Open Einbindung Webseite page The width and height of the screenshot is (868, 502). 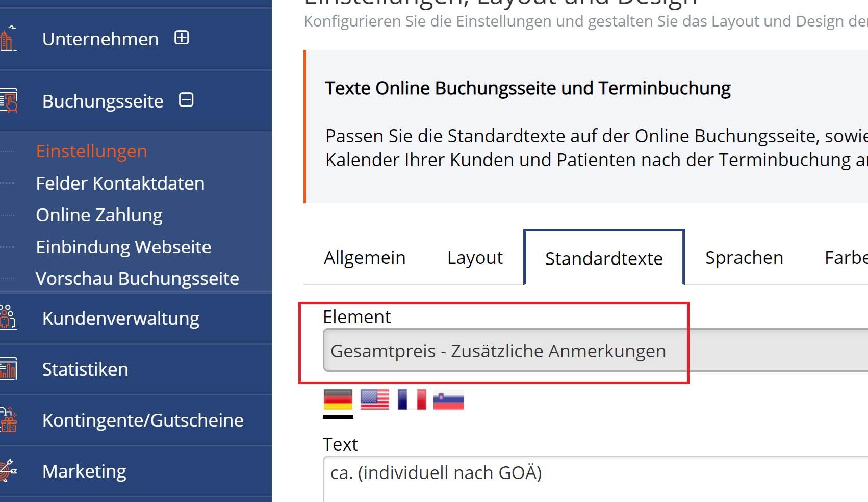123,247
